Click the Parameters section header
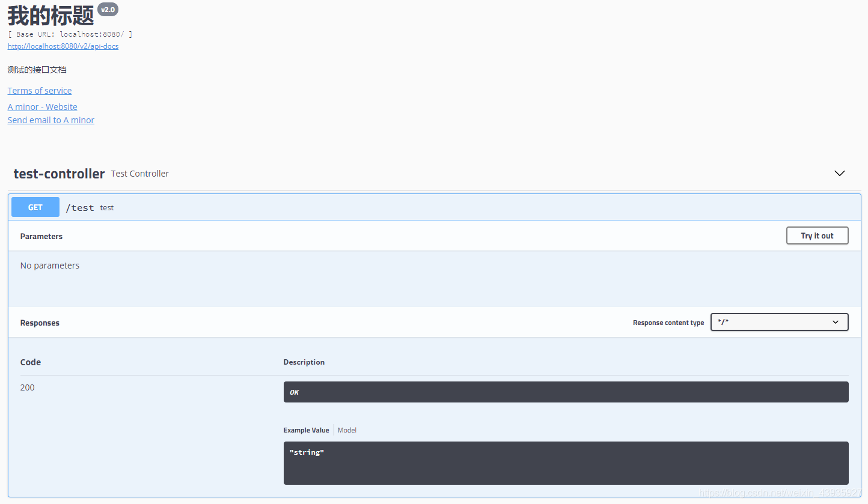The image size is (868, 504). pyautogui.click(x=41, y=236)
